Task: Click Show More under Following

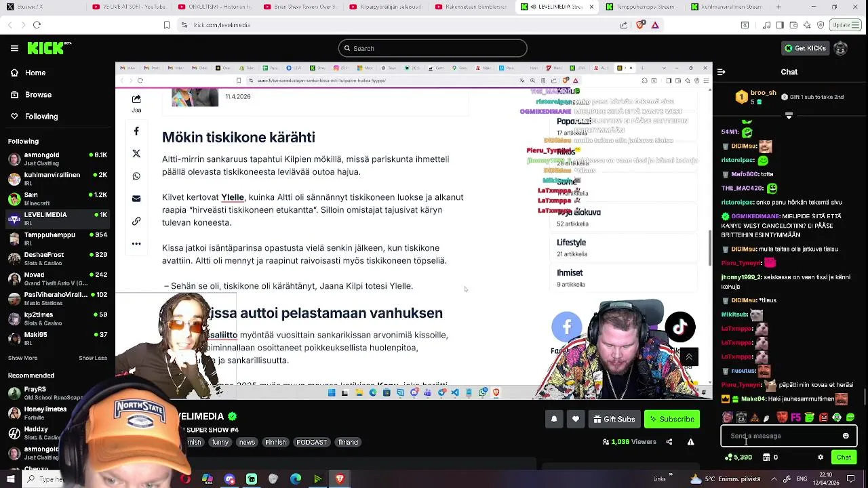Action: (x=22, y=358)
